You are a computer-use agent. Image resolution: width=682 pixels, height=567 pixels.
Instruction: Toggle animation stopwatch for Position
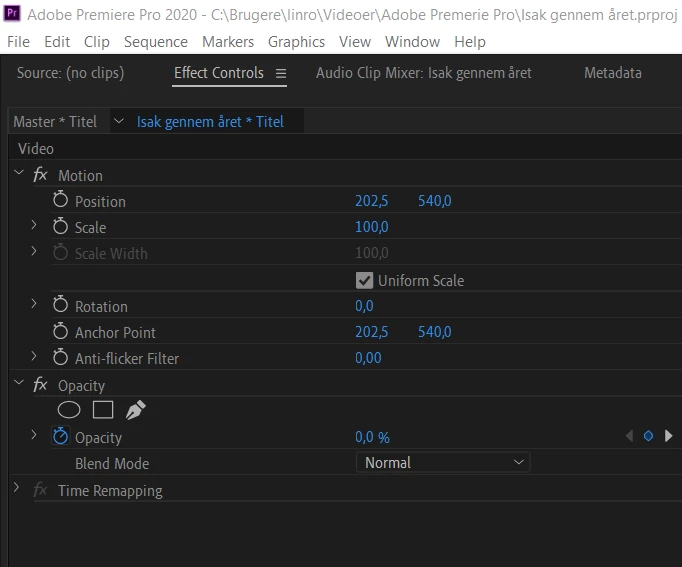(60, 200)
